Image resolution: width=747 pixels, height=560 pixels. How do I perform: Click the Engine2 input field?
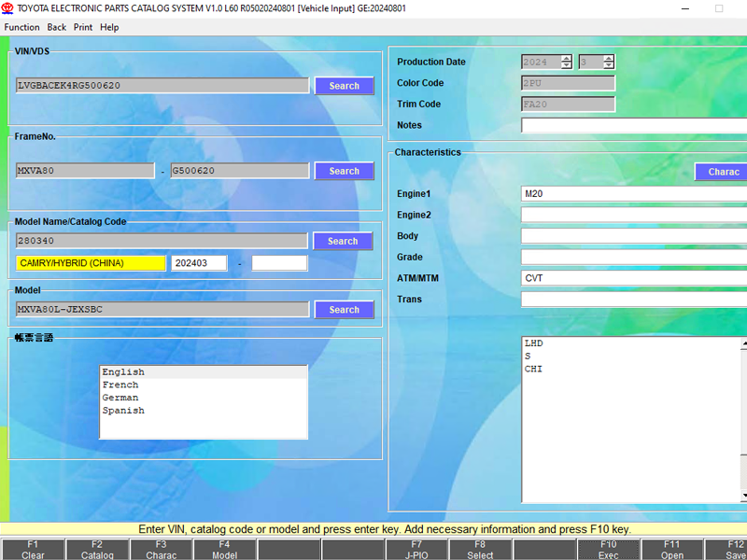tap(634, 215)
